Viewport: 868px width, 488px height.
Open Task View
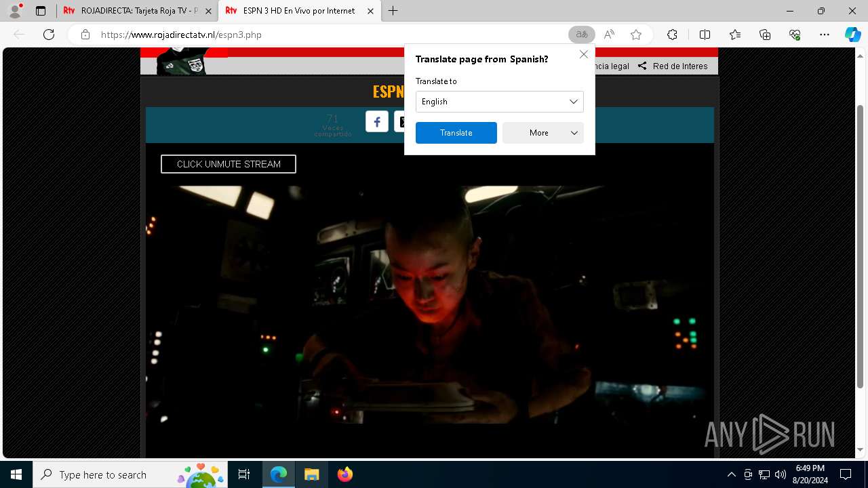[x=244, y=474]
